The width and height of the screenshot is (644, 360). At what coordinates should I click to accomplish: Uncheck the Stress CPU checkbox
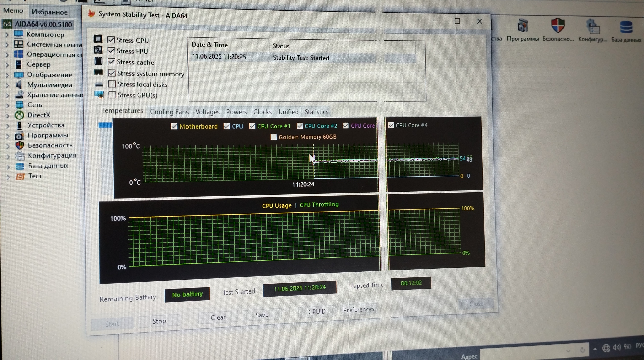tap(111, 40)
